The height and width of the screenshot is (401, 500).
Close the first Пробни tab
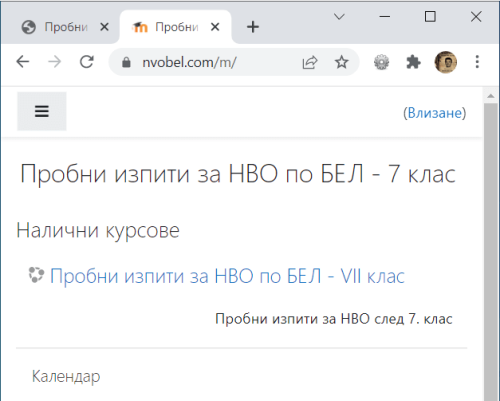(105, 27)
